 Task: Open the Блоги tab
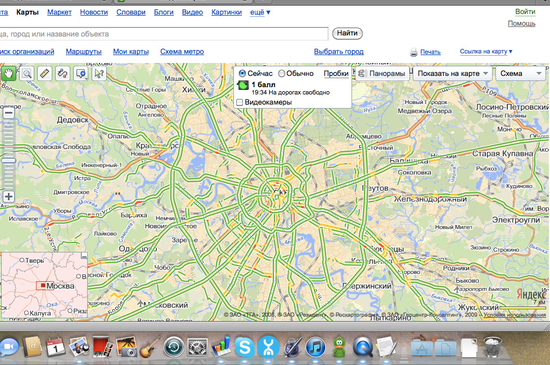coord(164,13)
